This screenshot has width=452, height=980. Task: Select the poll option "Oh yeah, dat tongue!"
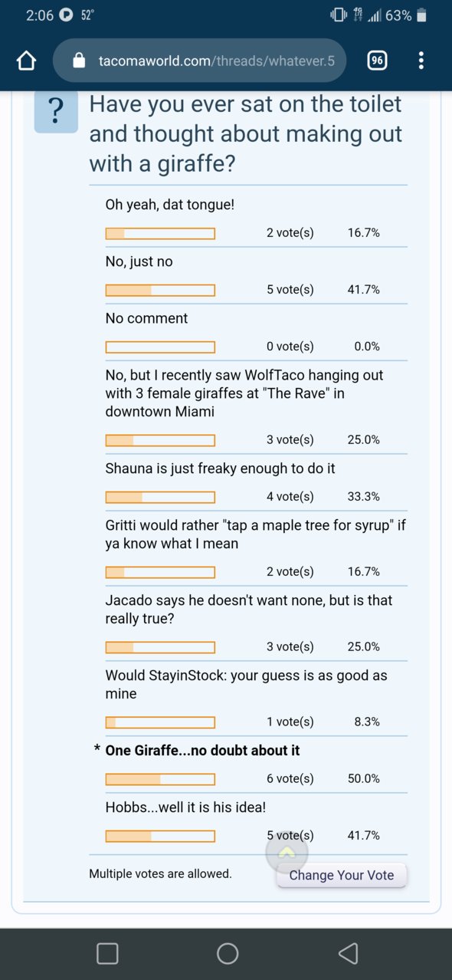coord(170,205)
